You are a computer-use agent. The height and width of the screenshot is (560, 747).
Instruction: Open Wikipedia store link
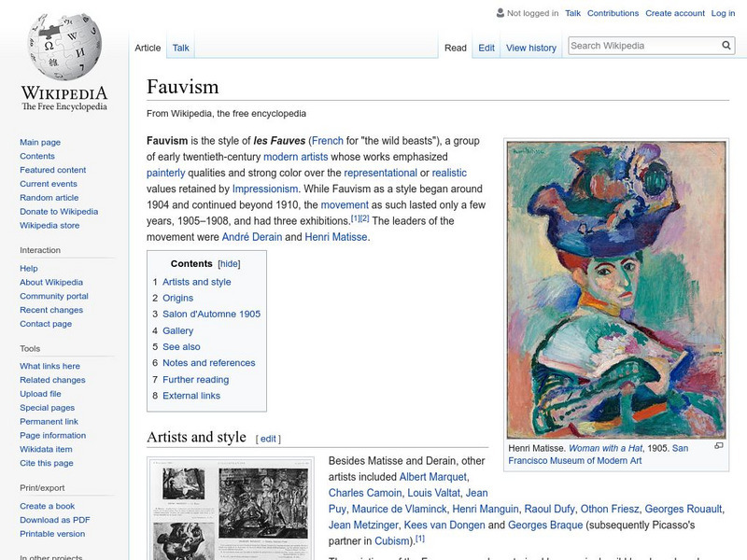pos(49,225)
